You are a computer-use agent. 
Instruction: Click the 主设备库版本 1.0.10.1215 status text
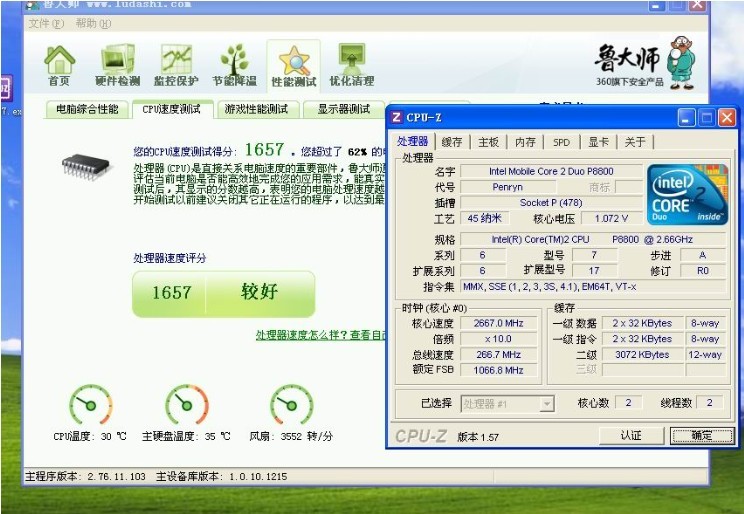click(222, 476)
